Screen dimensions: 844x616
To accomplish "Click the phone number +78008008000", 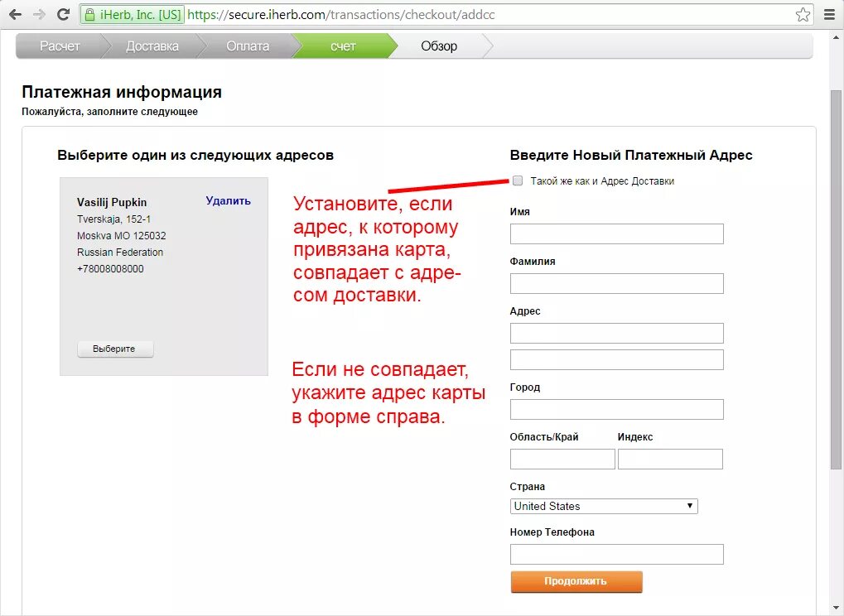I will [x=110, y=269].
